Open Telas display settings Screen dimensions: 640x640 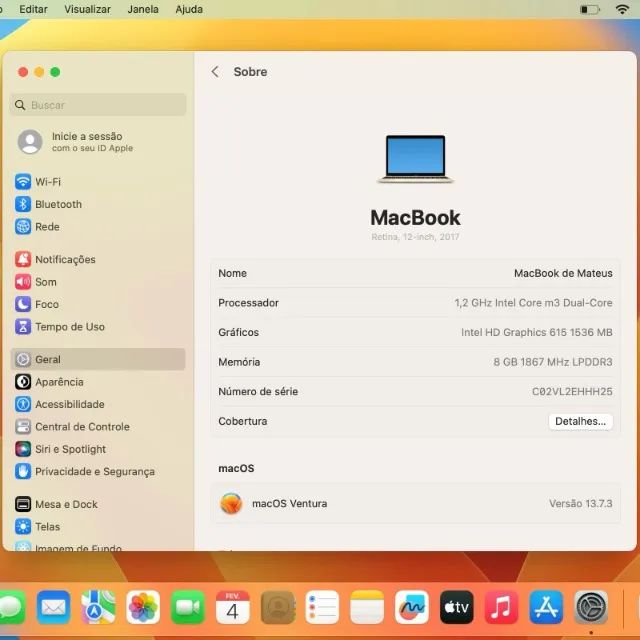[38, 527]
